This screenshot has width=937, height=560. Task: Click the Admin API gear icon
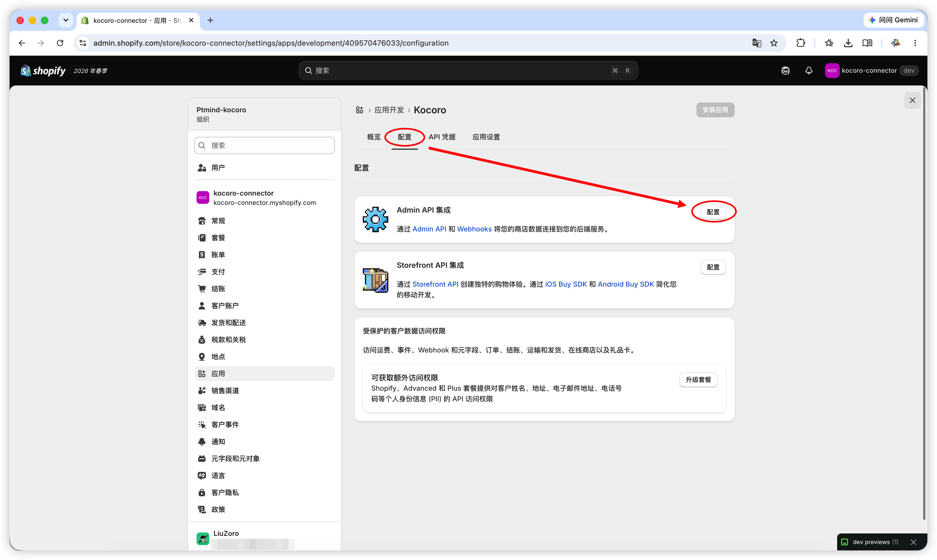point(375,219)
